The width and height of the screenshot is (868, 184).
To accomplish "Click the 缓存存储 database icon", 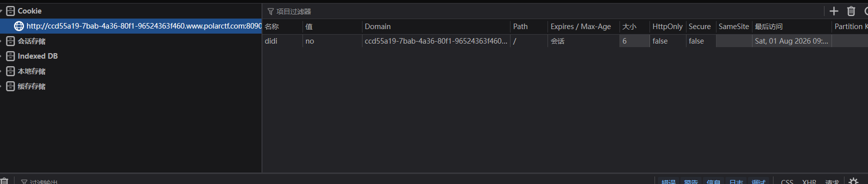I will pos(10,86).
